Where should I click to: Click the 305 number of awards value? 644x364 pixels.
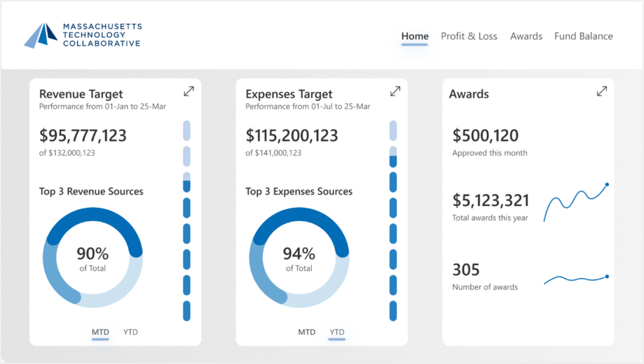click(466, 270)
